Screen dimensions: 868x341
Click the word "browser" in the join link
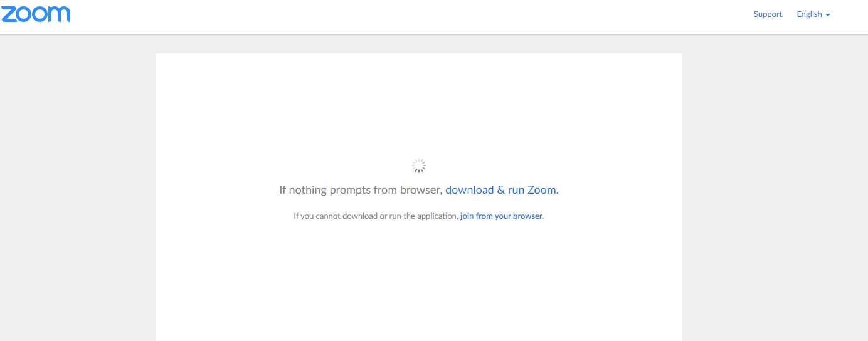527,216
